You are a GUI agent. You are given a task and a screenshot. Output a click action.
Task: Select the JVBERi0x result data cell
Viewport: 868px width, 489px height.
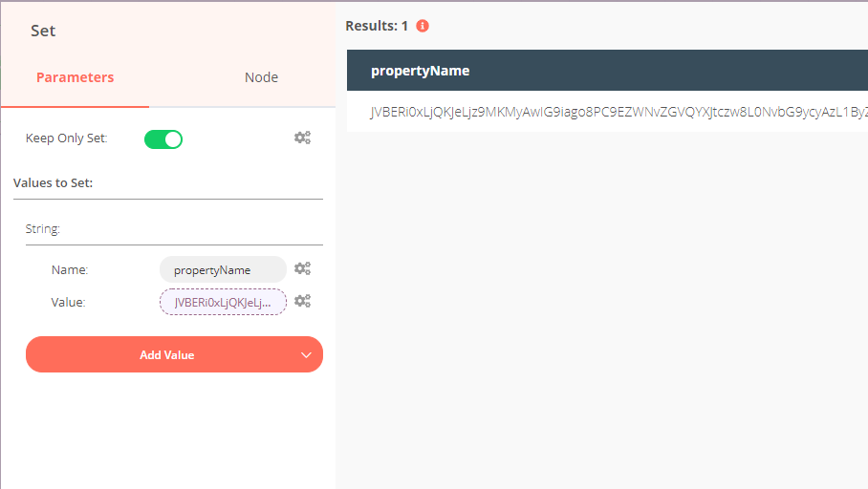[612, 113]
